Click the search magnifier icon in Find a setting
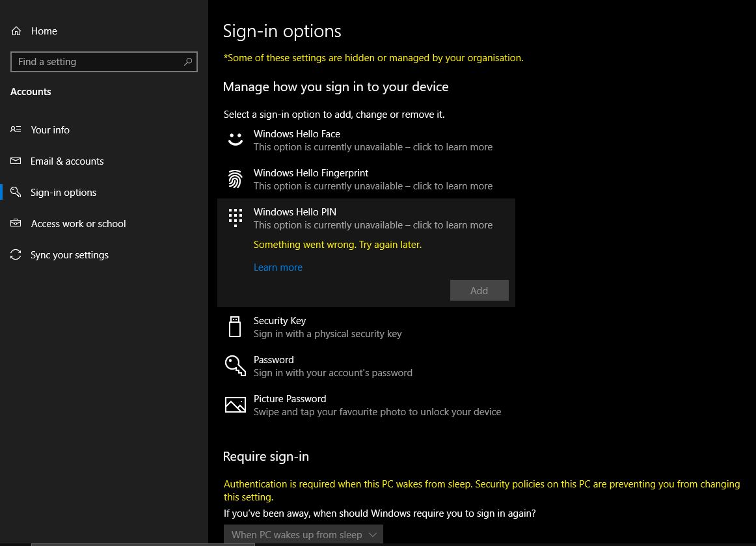This screenshot has height=546, width=756. [188, 62]
